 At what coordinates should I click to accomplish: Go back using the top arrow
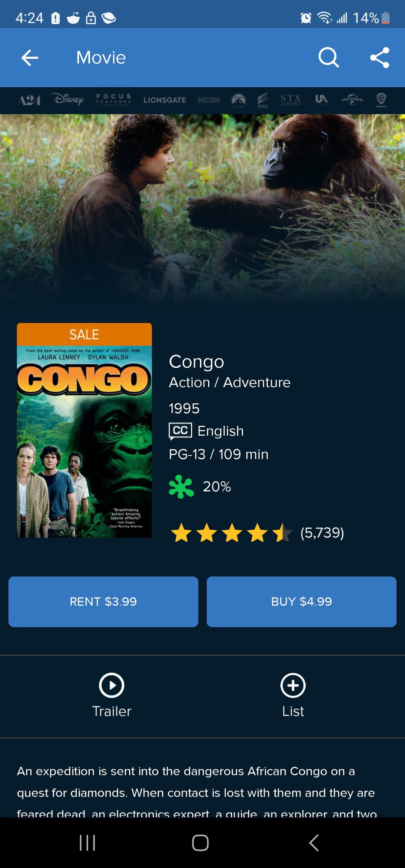pyautogui.click(x=30, y=58)
